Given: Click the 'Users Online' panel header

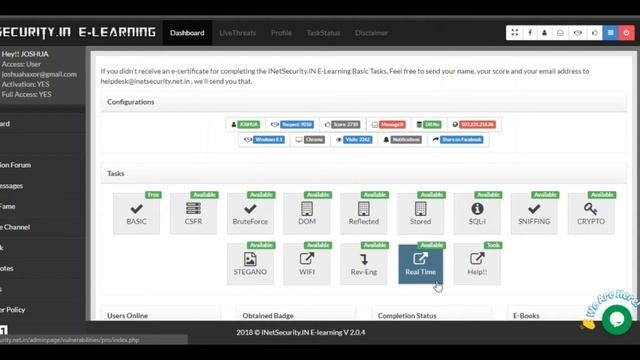Looking at the screenshot, I should [x=127, y=316].
